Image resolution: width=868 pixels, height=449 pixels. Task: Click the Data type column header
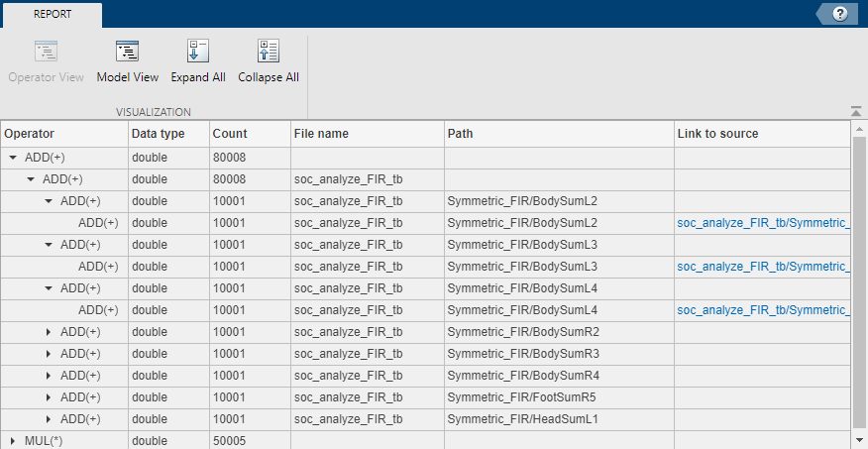(x=158, y=134)
